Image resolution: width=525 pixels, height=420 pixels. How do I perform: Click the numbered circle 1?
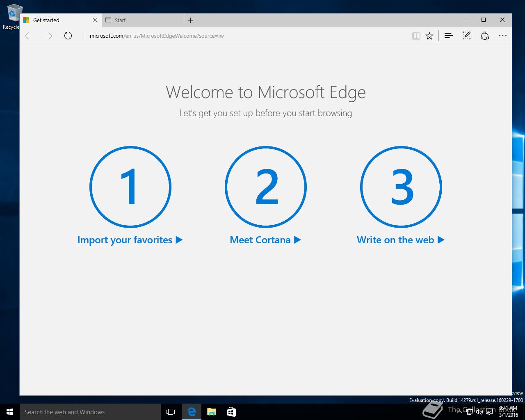tap(130, 187)
